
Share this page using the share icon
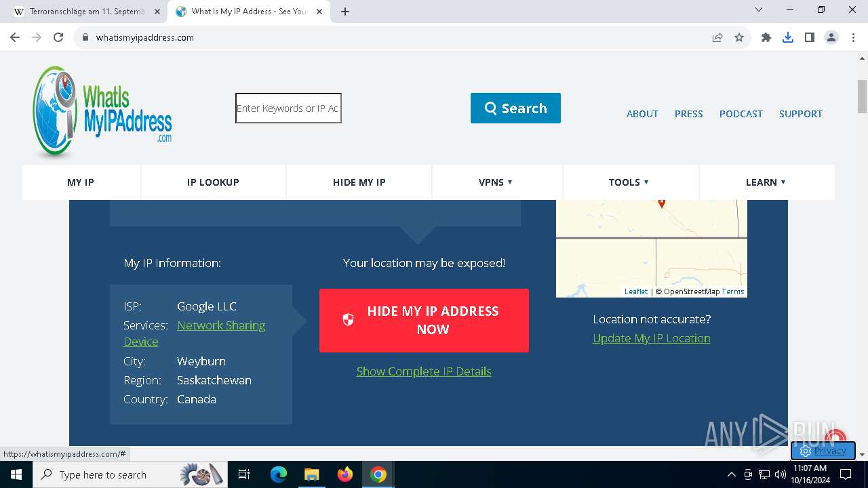click(717, 37)
